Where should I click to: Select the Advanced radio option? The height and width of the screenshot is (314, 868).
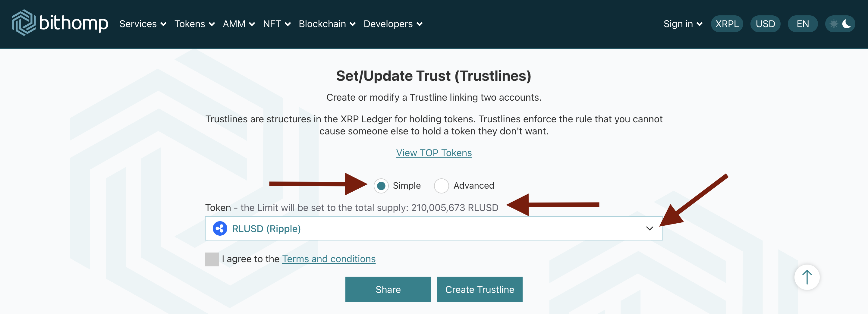(442, 186)
